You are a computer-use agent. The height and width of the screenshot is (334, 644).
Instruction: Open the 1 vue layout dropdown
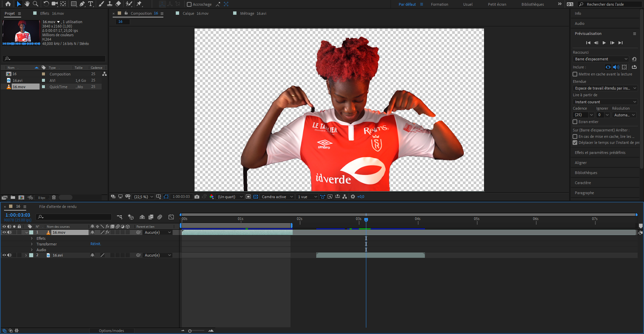pos(307,197)
